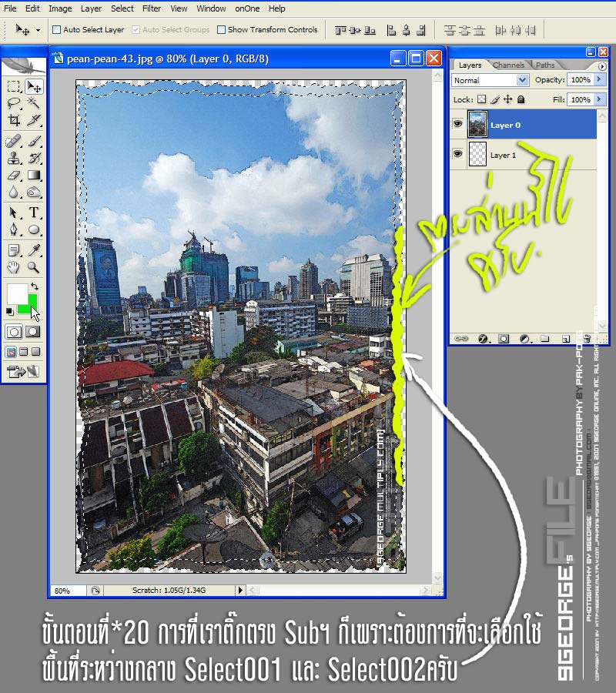Hide Layer 1 using its eye icon

458,154
